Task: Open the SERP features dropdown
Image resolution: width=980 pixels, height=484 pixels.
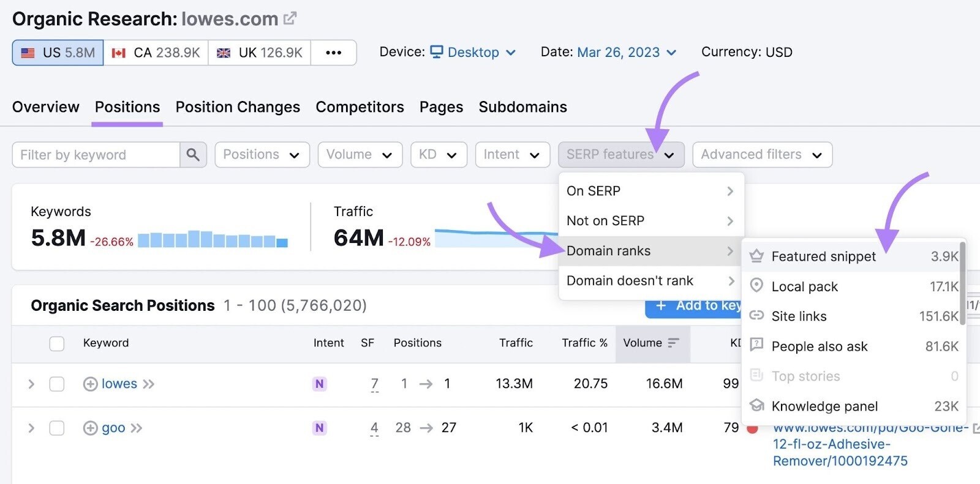Action: [x=621, y=155]
